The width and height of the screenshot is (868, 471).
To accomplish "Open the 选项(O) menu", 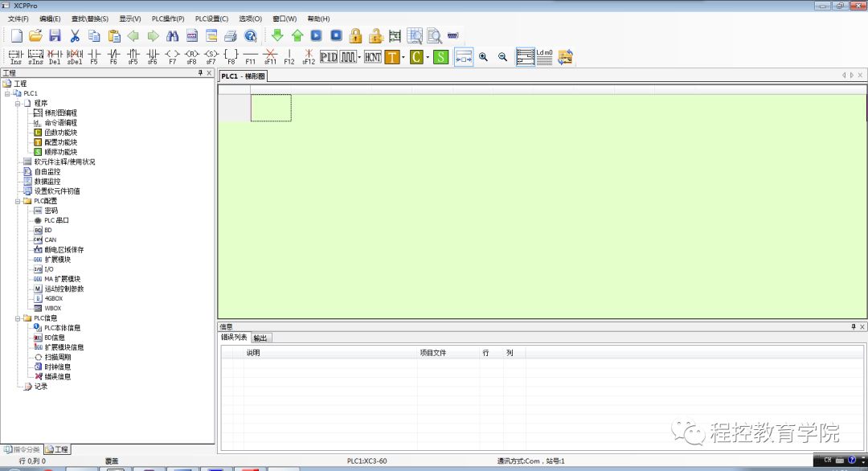I will (x=250, y=18).
